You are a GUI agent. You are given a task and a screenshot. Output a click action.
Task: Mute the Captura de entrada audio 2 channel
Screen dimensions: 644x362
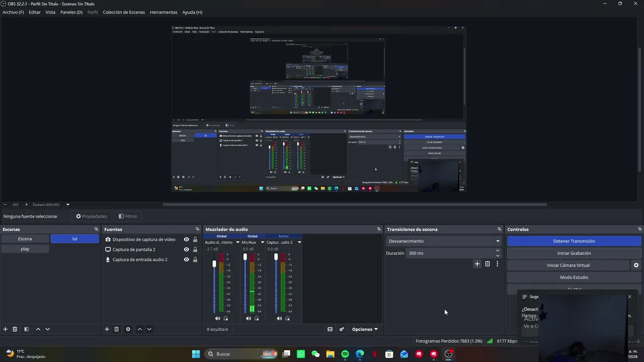(x=279, y=318)
